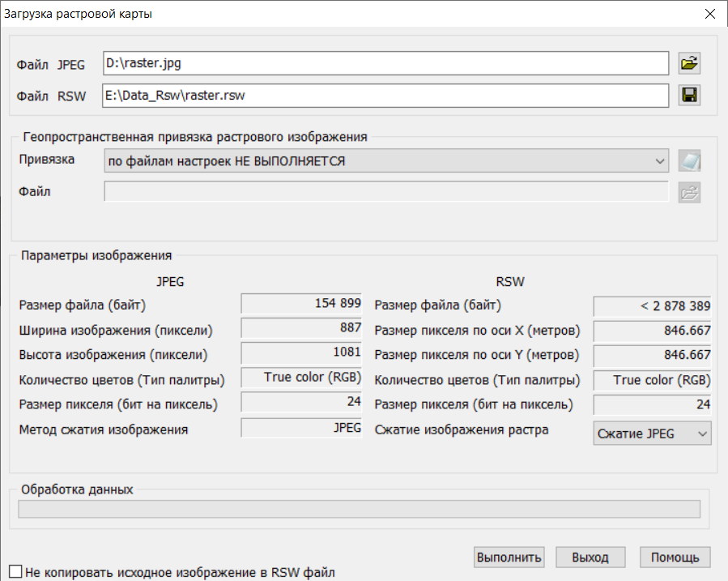Close the Загрузка растровой карты dialog

click(709, 15)
